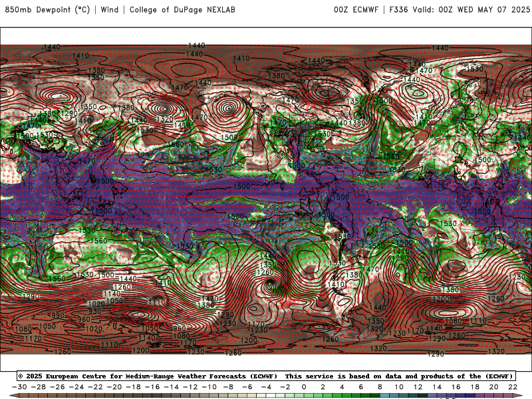The width and height of the screenshot is (532, 399).
Task: Select the '-18' legend value
Action: tap(134, 387)
